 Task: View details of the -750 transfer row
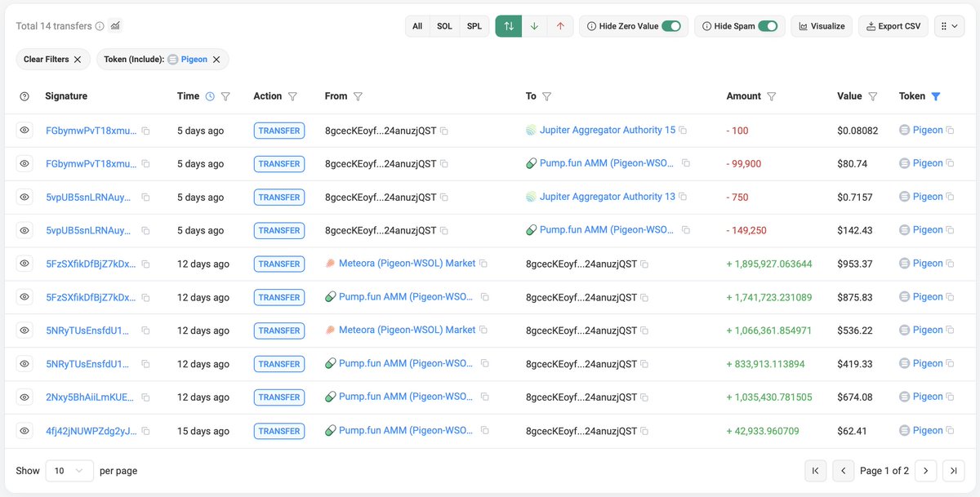[24, 197]
